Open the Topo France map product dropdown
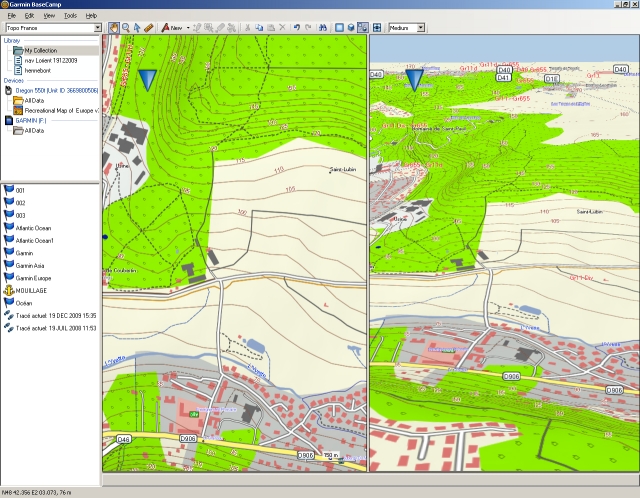Image resolution: width=640 pixels, height=498 pixels. click(98, 28)
